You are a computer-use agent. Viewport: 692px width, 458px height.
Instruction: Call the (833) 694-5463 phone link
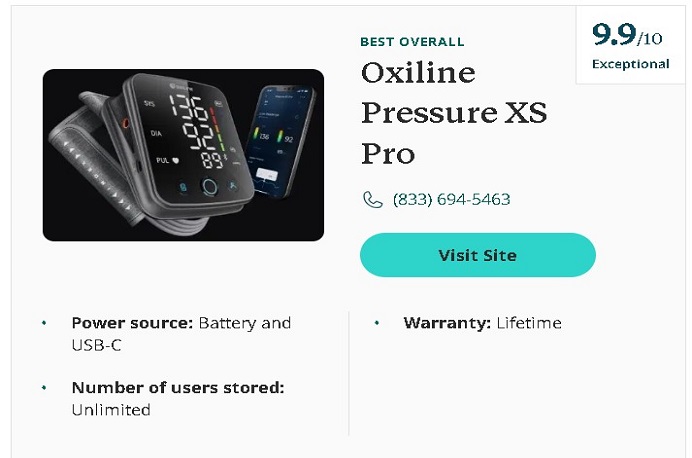[x=451, y=200]
